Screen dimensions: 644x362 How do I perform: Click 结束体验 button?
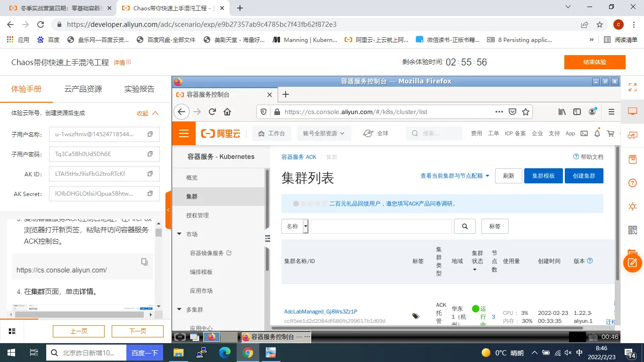point(595,62)
